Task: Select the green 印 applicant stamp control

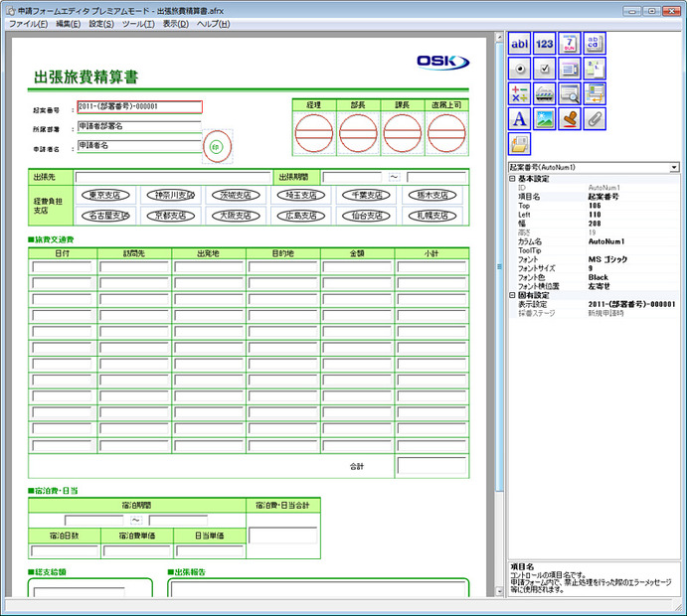Action: 217,147
